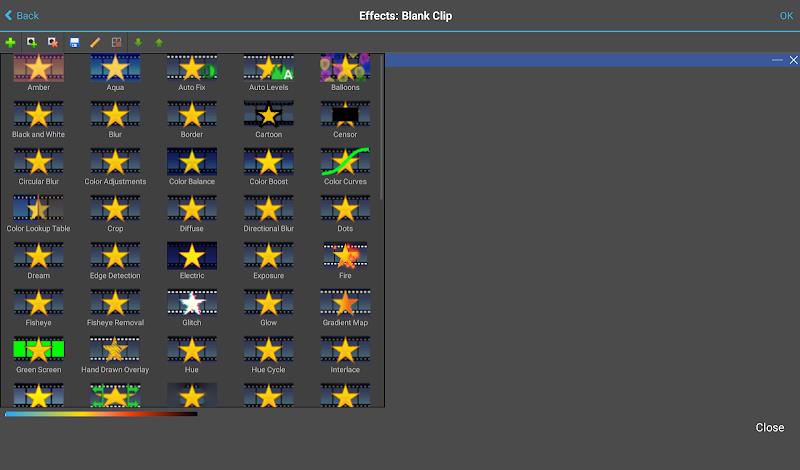The height and width of the screenshot is (470, 800).
Task: Click the green plus add effect icon
Action: (x=10, y=42)
